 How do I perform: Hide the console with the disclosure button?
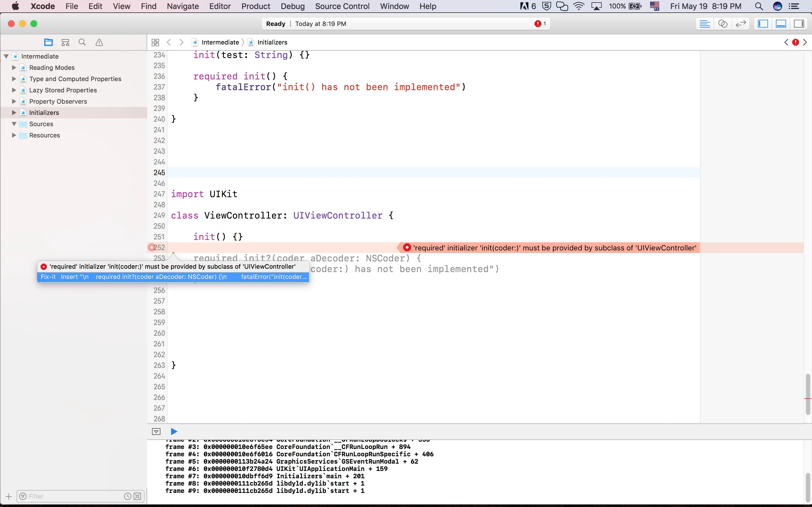156,431
